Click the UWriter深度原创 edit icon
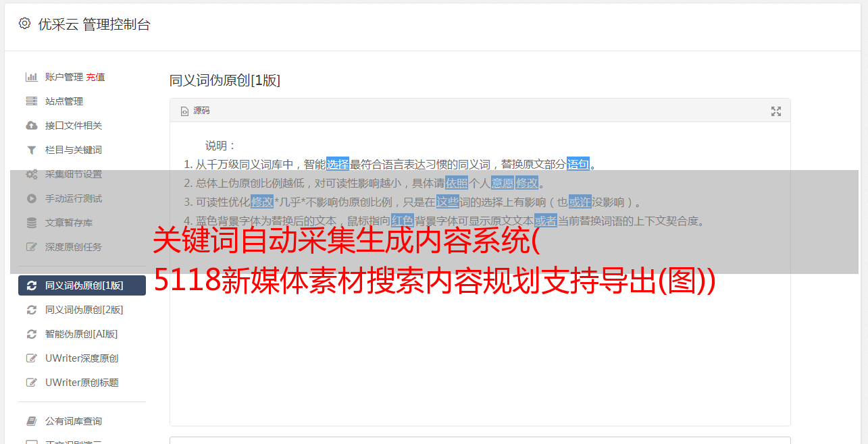868x444 pixels. pyautogui.click(x=31, y=358)
